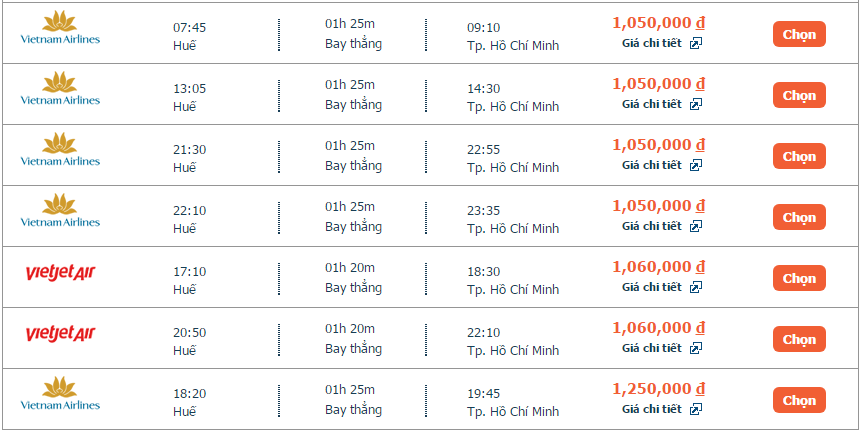Open price detail popup icon for 17:10 flight

(696, 287)
